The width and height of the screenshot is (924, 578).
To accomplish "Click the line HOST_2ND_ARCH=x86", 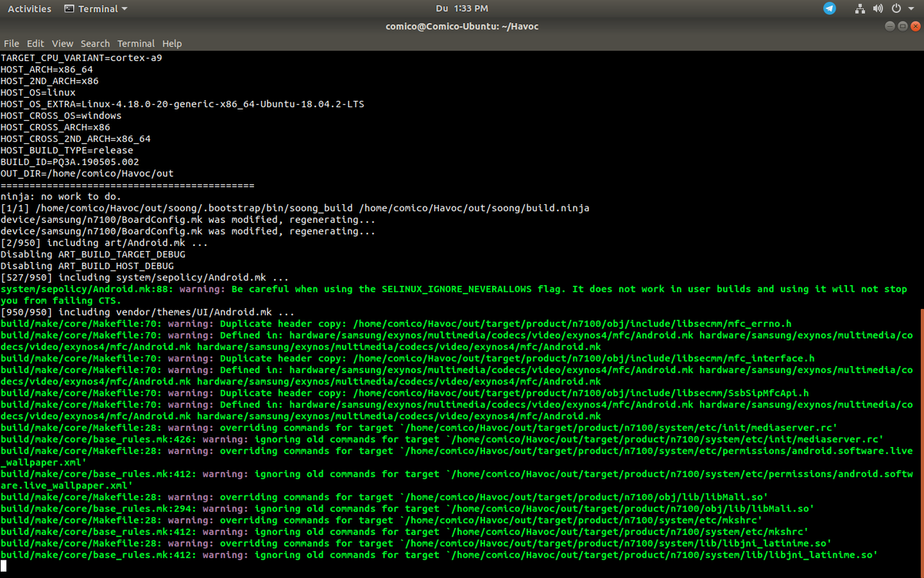I will click(49, 81).
